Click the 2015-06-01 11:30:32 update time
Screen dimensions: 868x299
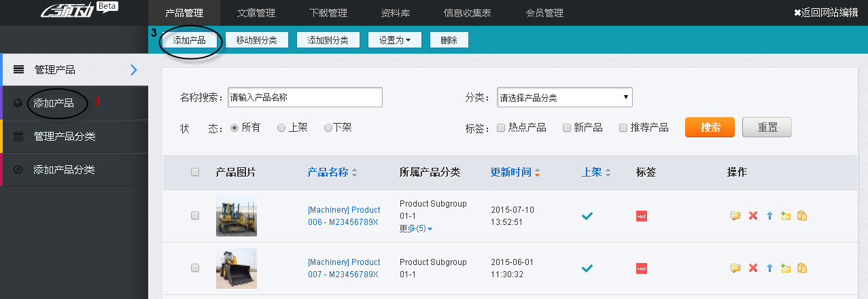pyautogui.click(x=513, y=268)
